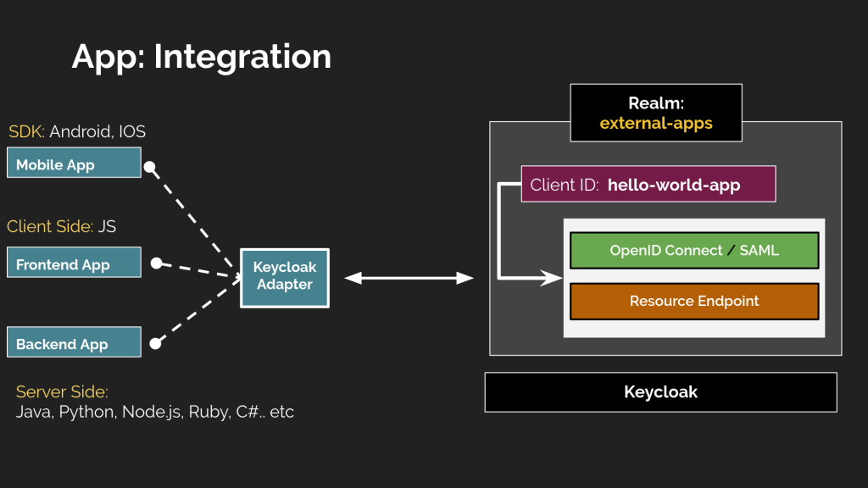The height and width of the screenshot is (488, 868).
Task: Click the double-headed arrow right of Keycloak Adapter
Action: [409, 278]
